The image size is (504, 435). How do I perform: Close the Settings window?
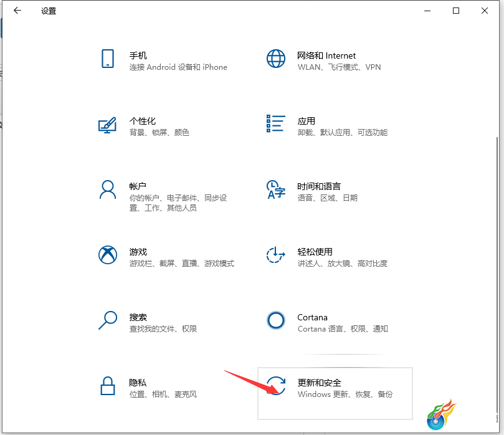[x=485, y=11]
